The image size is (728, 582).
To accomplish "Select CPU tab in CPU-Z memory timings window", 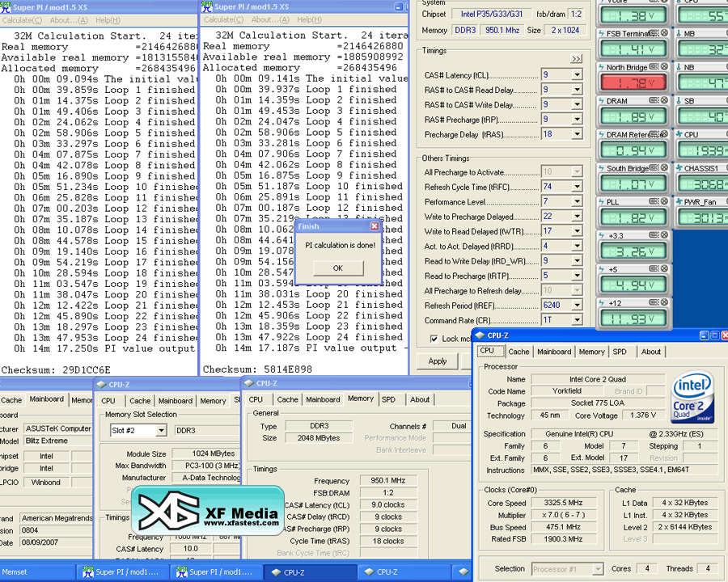I will (256, 399).
